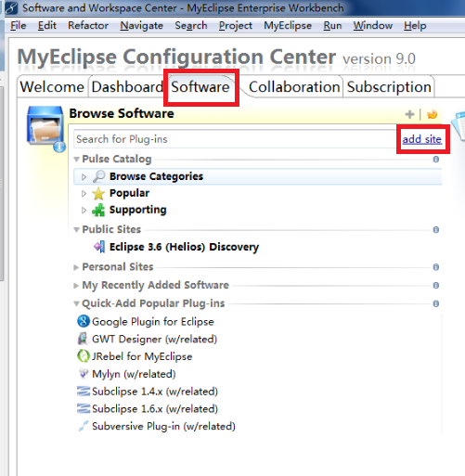
Task: Click the Eclipse 3.6 Helios Discovery site icon
Action: [99, 247]
